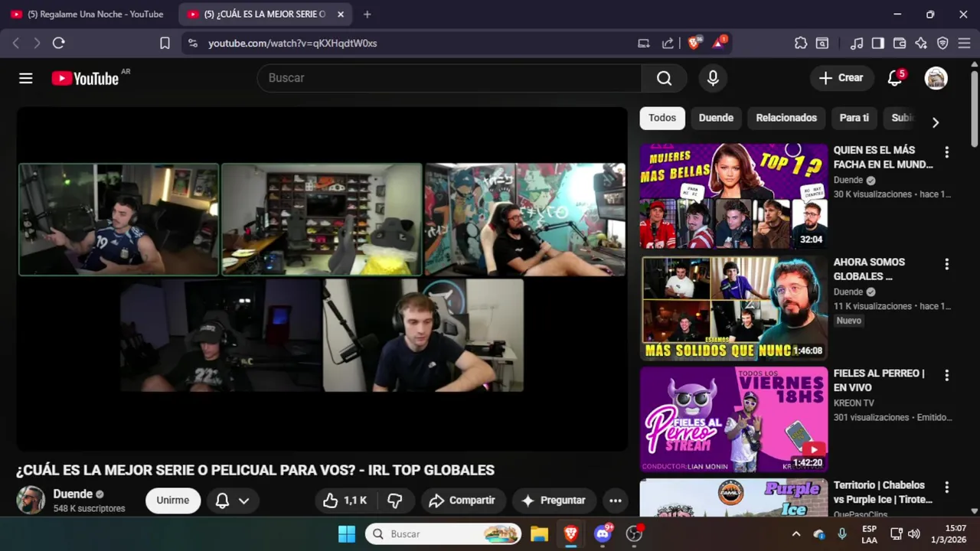
Task: Start voice search with the microphone
Action: tap(713, 78)
